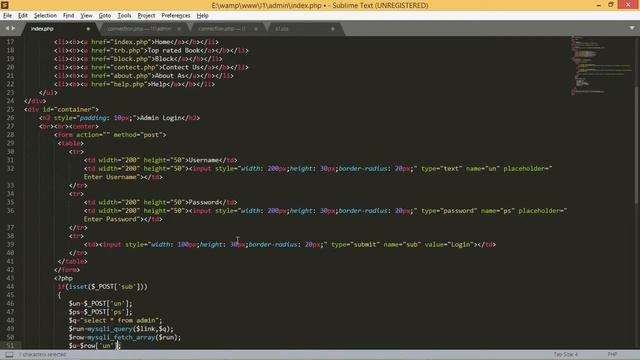640x360 pixels.
Task: Click 'Login' value on line 39
Action: tap(460, 244)
